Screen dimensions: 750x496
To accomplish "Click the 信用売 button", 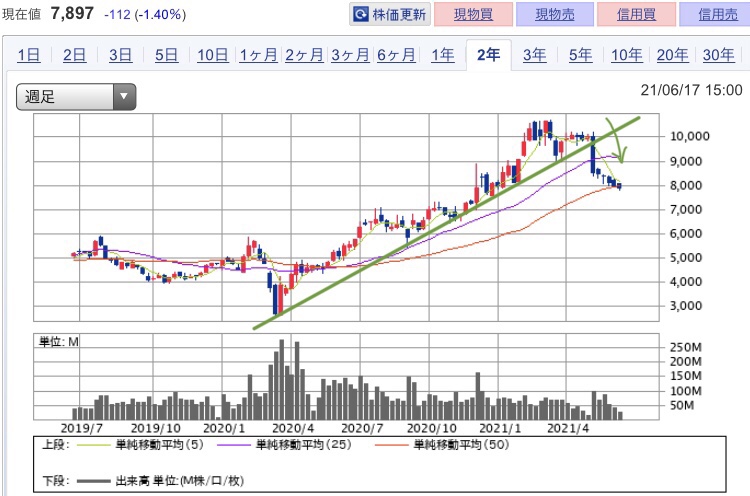I will pyautogui.click(x=716, y=14).
